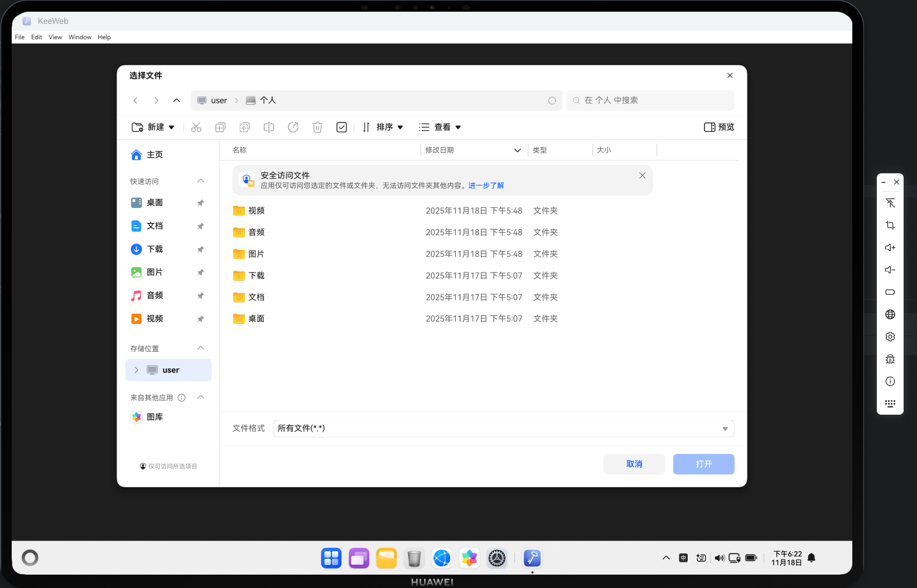Toggle the pin on the 桌面 quick access item
Screen dimensions: 917x588
(200, 203)
